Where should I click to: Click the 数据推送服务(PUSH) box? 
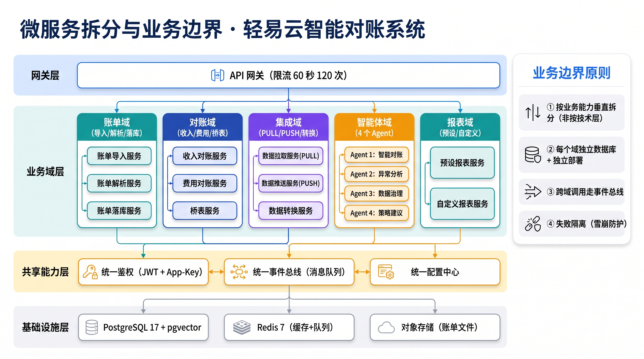coord(291,183)
